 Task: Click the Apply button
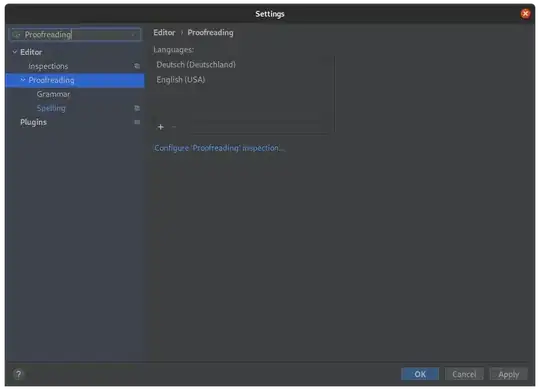[508, 374]
